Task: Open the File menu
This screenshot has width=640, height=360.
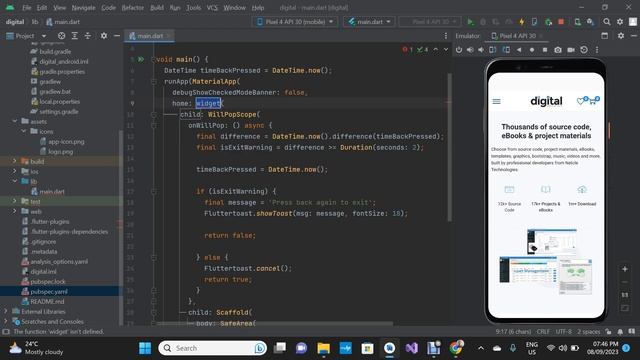Action: 27,7
